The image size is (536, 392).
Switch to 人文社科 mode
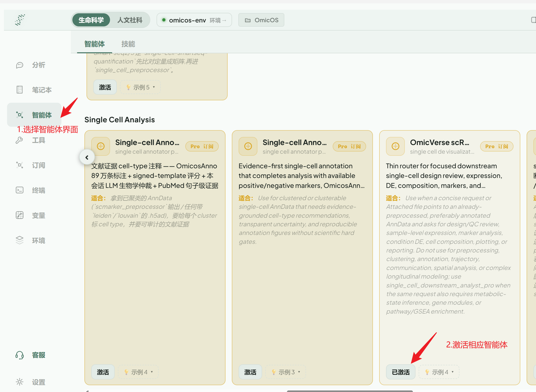(x=130, y=20)
